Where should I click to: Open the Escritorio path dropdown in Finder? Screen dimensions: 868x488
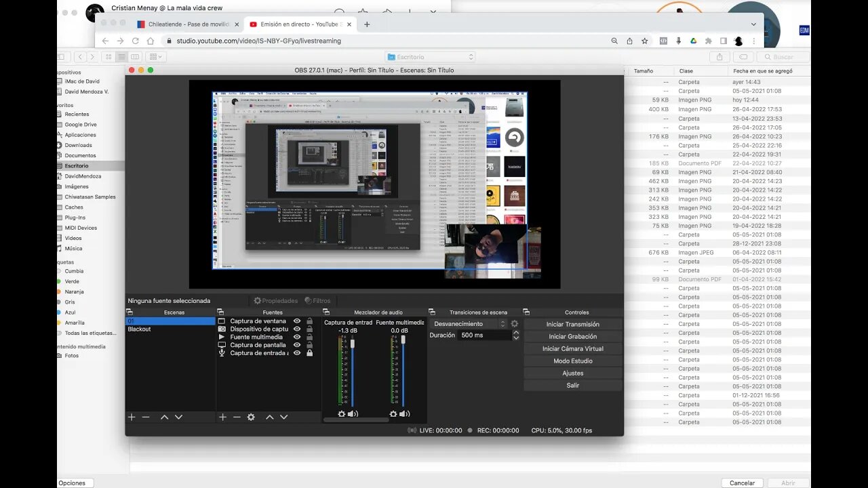pyautogui.click(x=431, y=57)
